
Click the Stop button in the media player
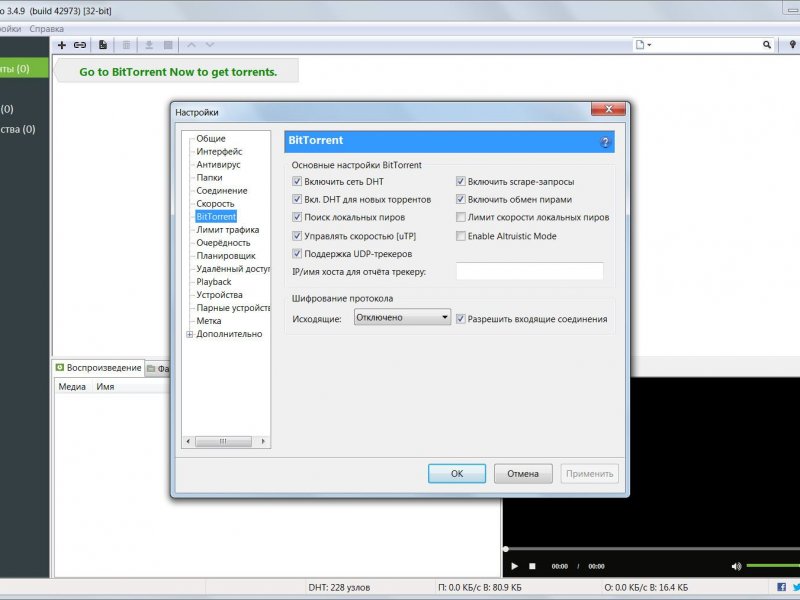(532, 566)
